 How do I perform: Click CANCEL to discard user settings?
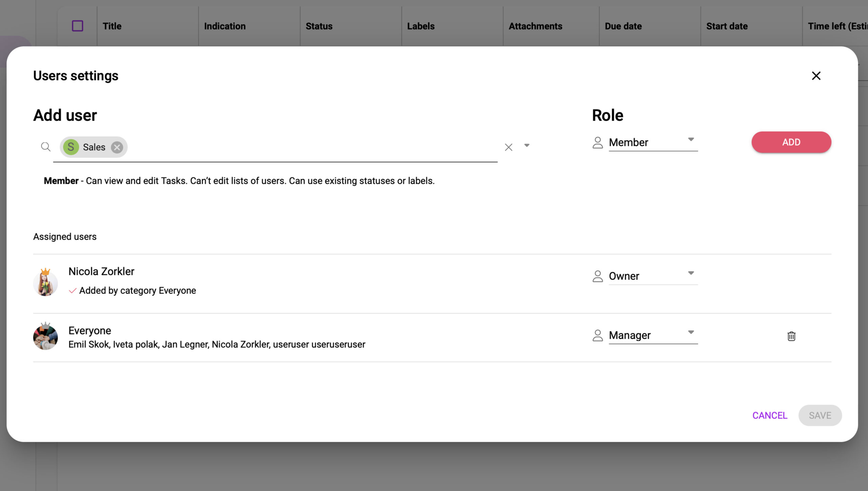[x=770, y=415]
